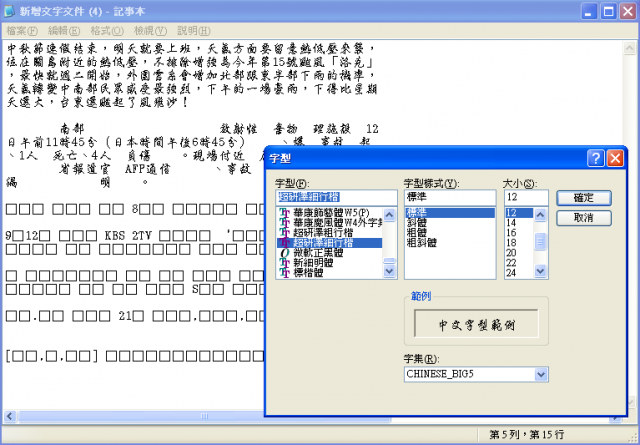Click size list scroll-down arrow
This screenshot has width=640, height=445.
coord(540,271)
